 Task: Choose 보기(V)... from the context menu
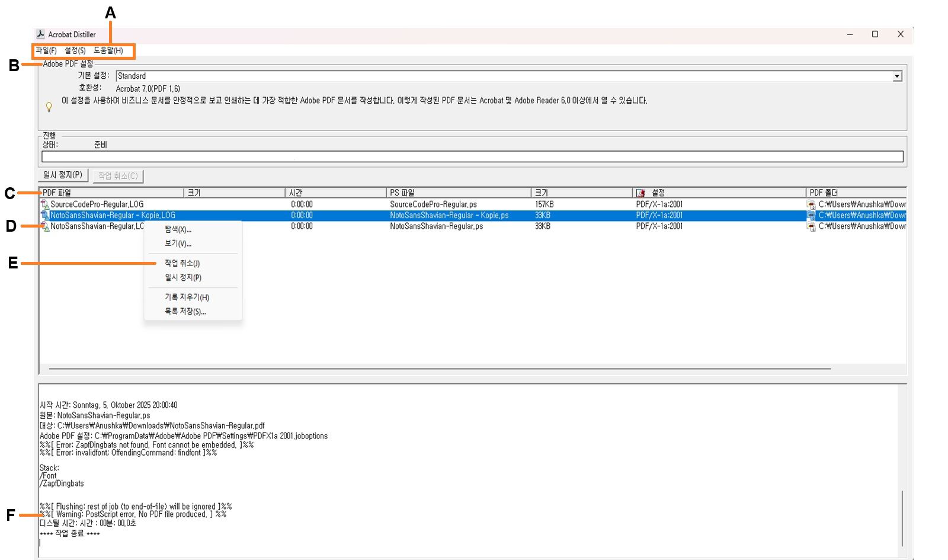click(178, 244)
